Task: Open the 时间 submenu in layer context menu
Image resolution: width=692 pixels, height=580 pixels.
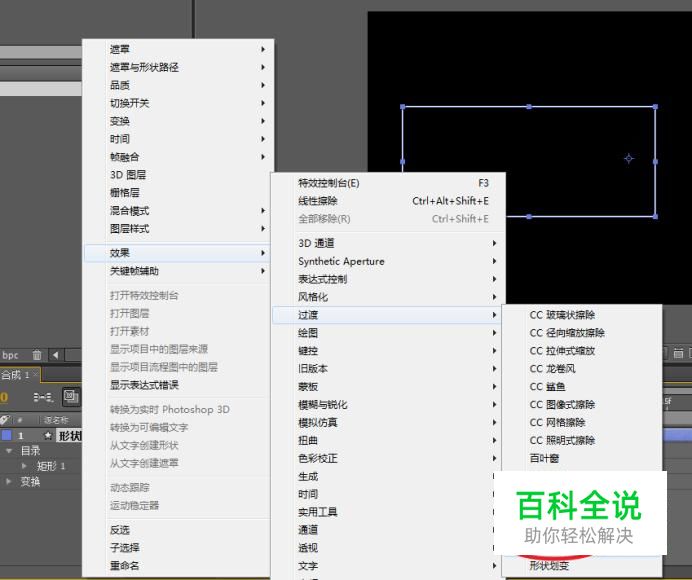Action: [x=178, y=139]
